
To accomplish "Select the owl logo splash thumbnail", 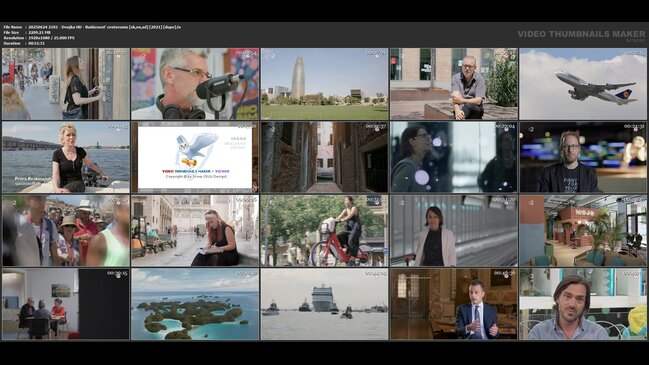I will 195,157.
